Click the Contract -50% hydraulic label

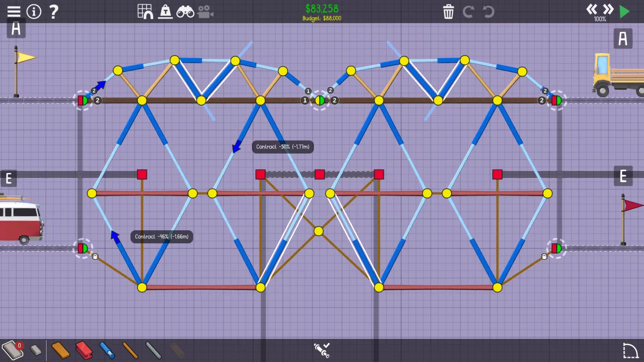click(282, 147)
